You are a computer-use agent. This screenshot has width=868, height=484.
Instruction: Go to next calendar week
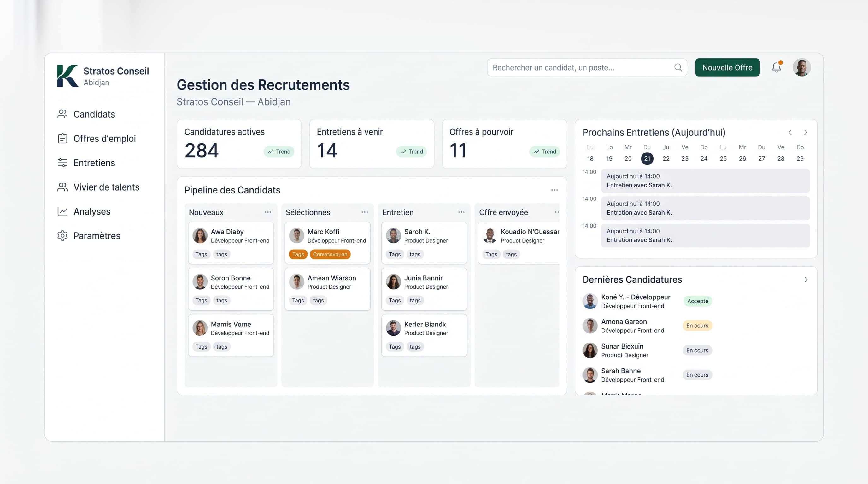pyautogui.click(x=806, y=132)
